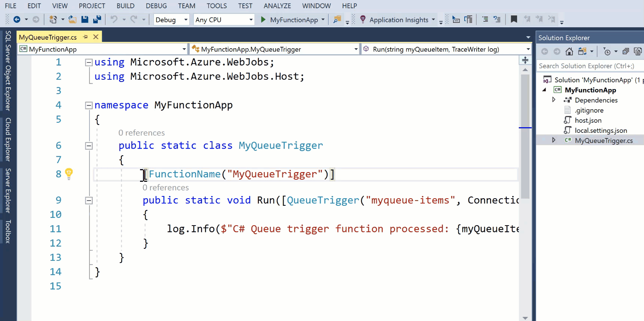Open the Toolbox side tab

point(8,232)
